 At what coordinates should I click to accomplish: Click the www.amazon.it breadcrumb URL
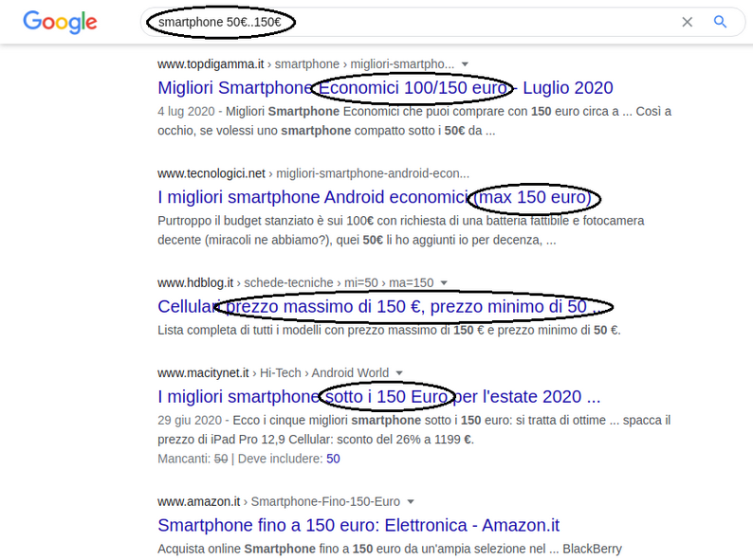[199, 502]
